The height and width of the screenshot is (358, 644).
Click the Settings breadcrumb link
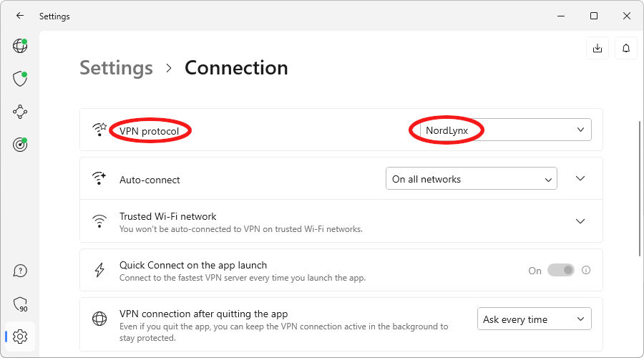point(116,68)
